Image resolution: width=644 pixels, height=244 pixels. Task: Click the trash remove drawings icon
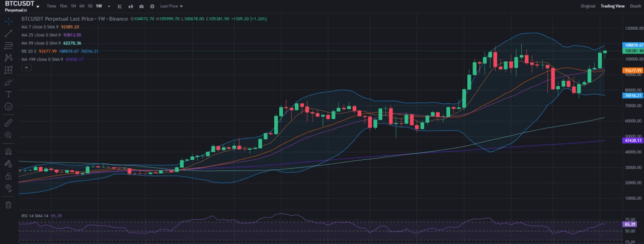pos(8,205)
